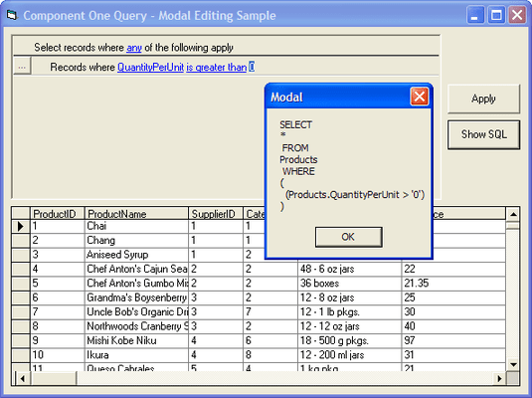Select the row header for Ikura
Viewport: 532px width, 398px height.
coord(21,355)
